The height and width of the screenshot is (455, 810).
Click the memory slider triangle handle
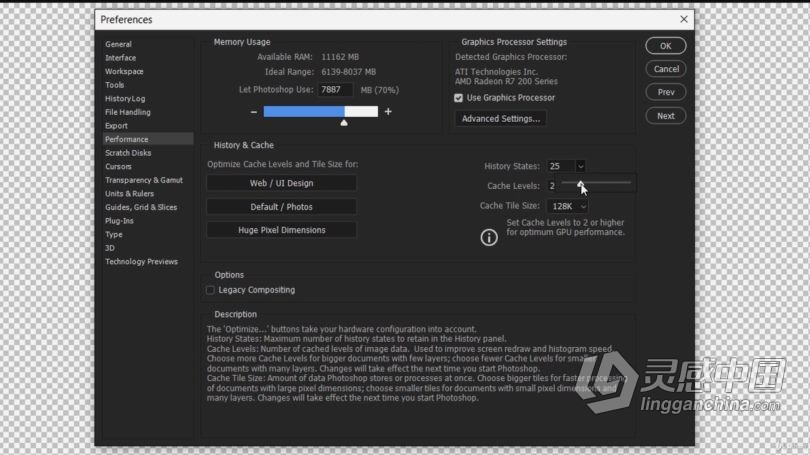(344, 123)
